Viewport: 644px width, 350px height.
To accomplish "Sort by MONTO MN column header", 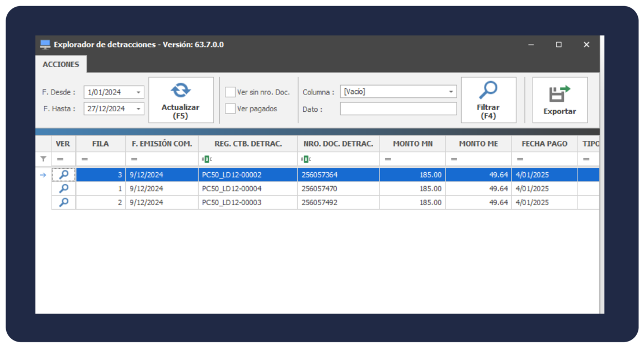I will (x=412, y=144).
